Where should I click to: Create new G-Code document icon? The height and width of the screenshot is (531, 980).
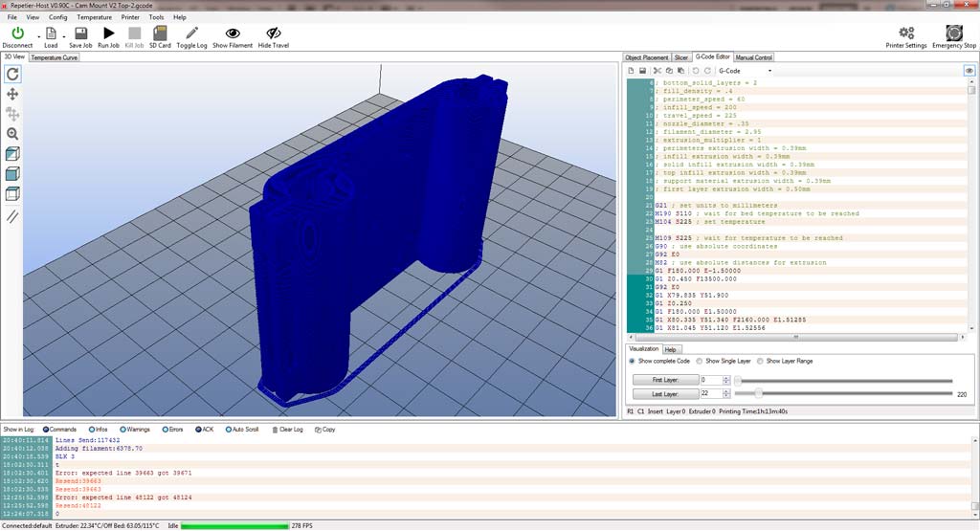click(632, 71)
